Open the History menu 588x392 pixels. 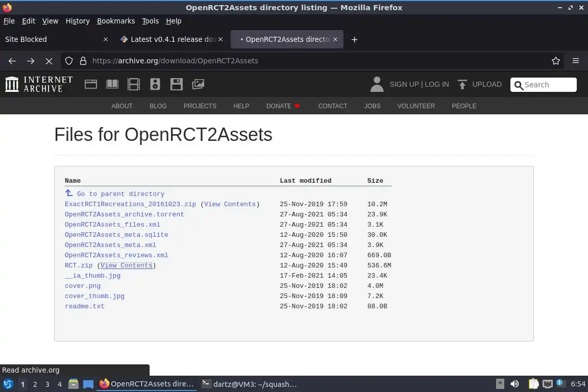click(x=78, y=21)
